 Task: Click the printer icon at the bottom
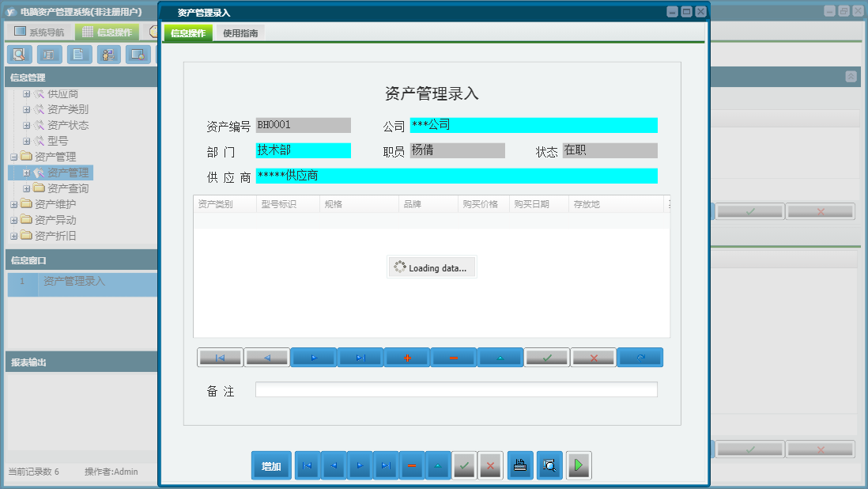(x=520, y=465)
